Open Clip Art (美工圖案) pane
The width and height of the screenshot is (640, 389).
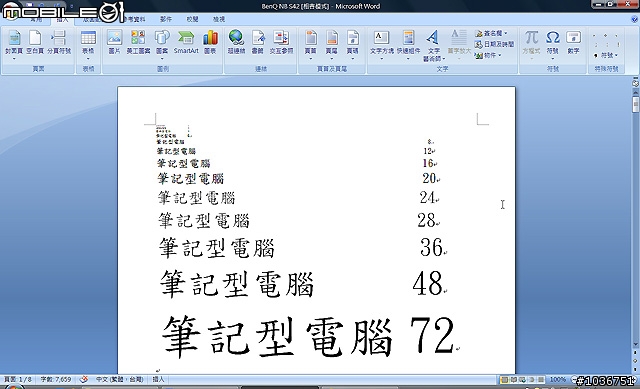[x=138, y=43]
